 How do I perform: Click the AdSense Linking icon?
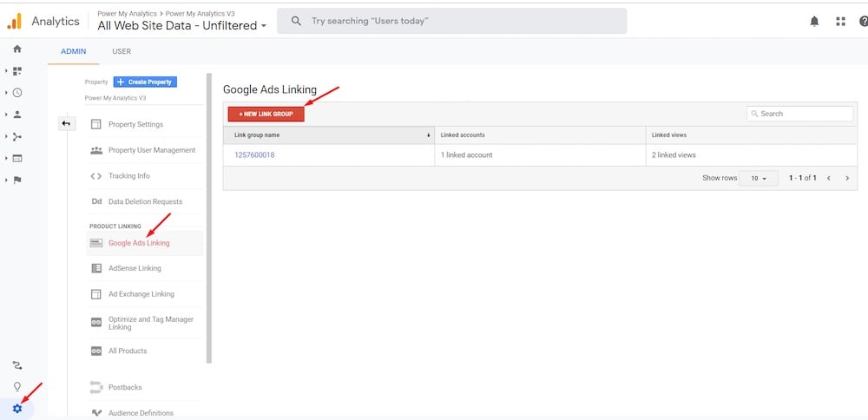point(96,268)
